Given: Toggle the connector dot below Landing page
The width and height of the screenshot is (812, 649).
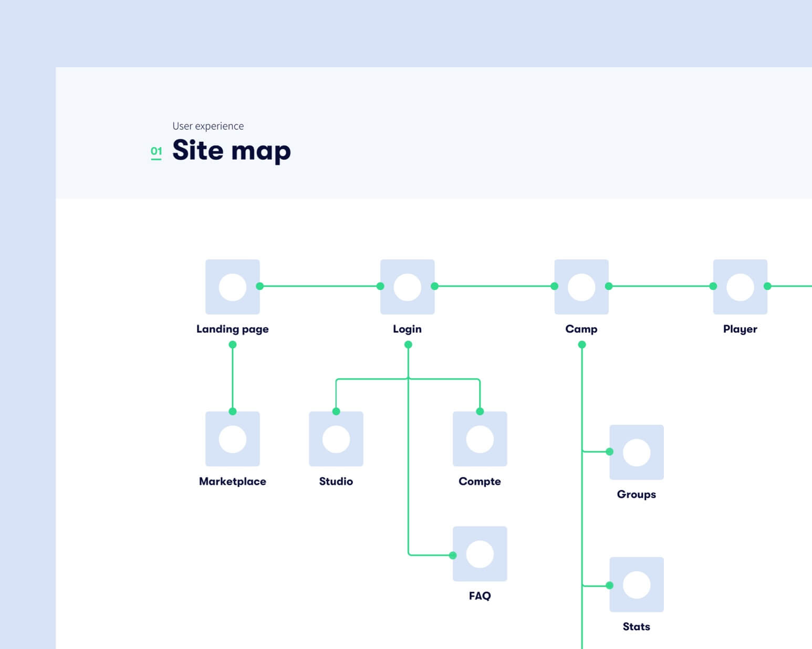Looking at the screenshot, I should tap(232, 344).
